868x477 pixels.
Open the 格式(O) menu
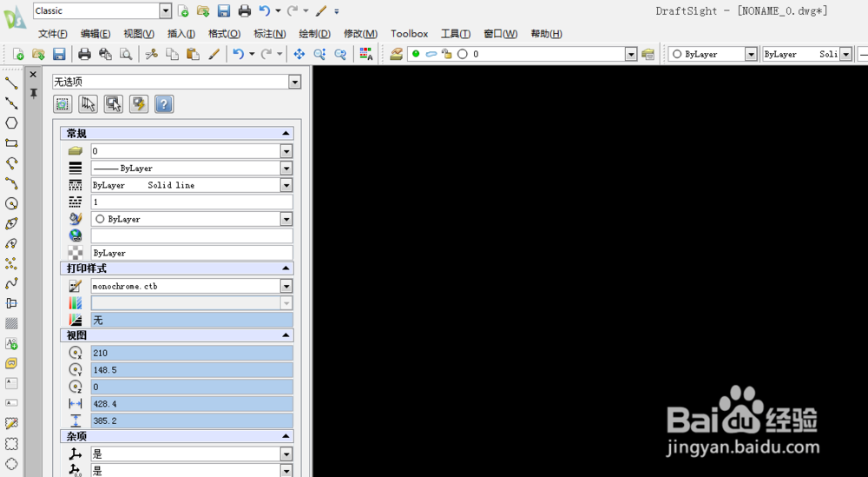(224, 34)
